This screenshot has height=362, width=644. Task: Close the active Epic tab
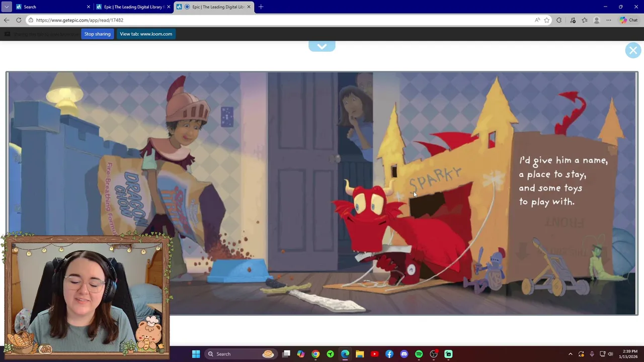point(249,7)
